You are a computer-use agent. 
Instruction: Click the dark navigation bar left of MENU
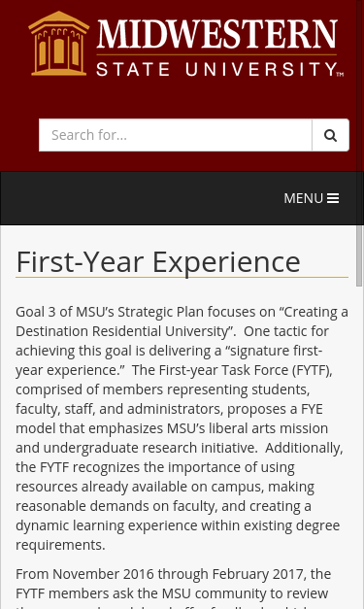pyautogui.click(x=140, y=198)
